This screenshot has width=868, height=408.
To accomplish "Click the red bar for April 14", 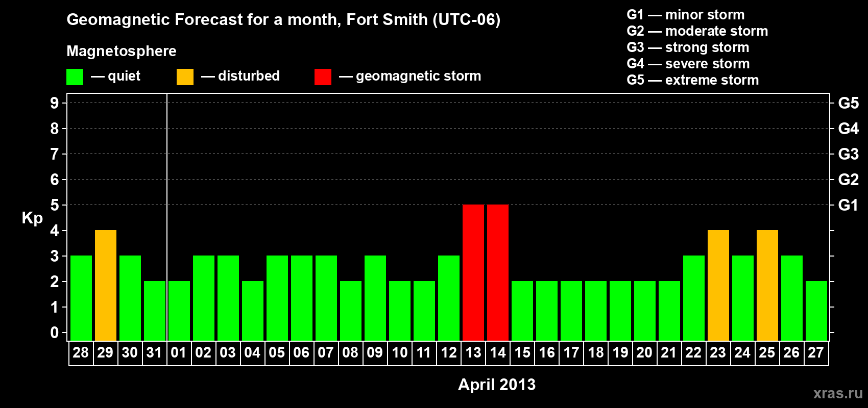I will point(498,272).
